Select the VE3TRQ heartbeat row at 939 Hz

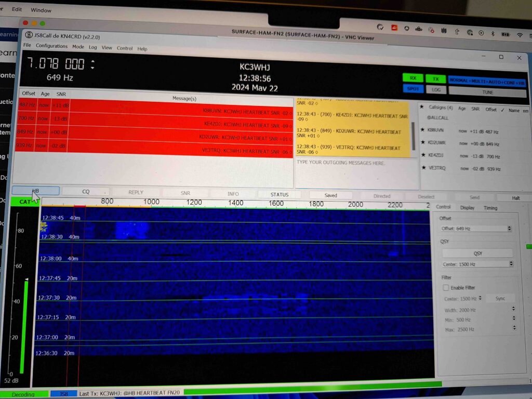pos(154,148)
